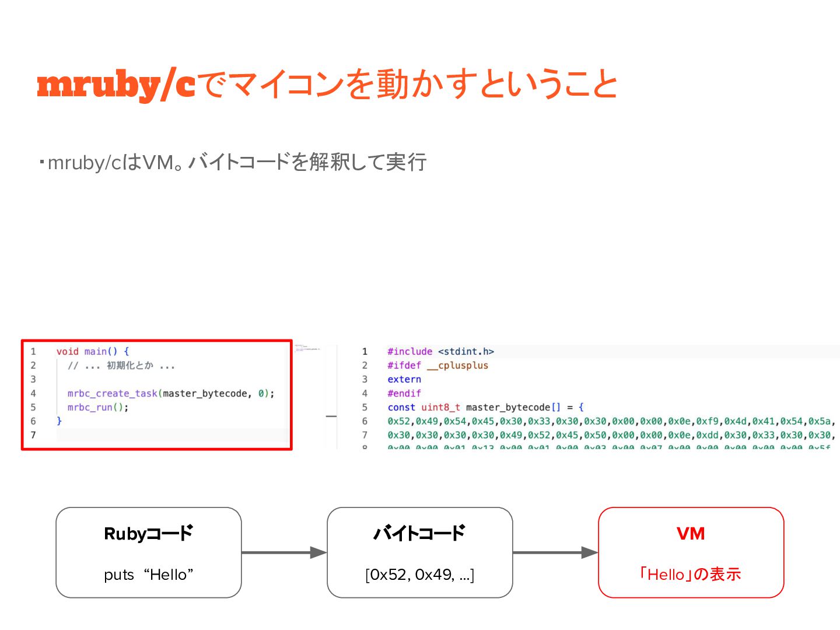Click the arrow from バイトコード to VM
840x630 pixels.
coord(555,552)
